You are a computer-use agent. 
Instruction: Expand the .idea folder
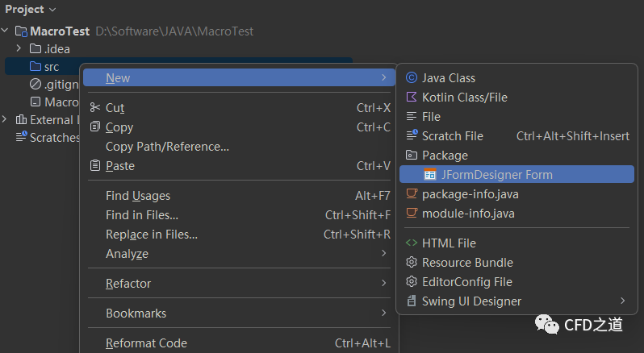pos(19,49)
